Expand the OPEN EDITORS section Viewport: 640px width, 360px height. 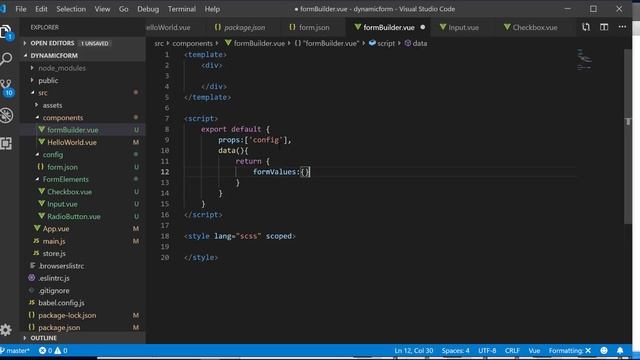click(83, 43)
